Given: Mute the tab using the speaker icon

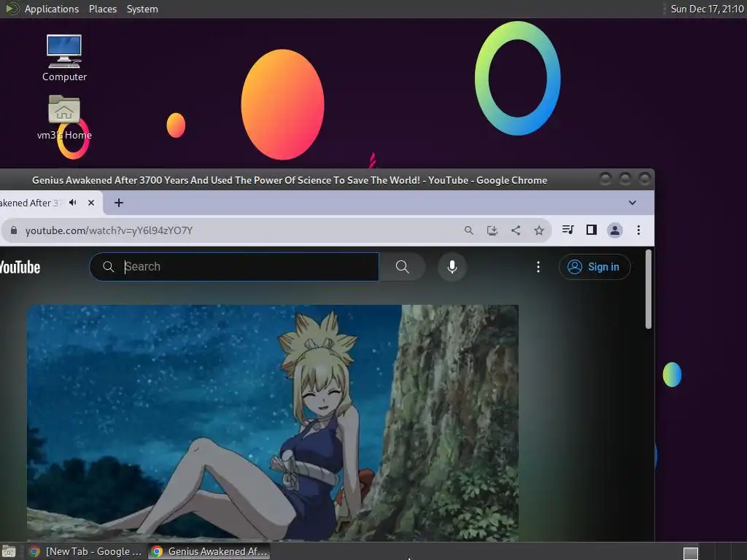Looking at the screenshot, I should [73, 203].
